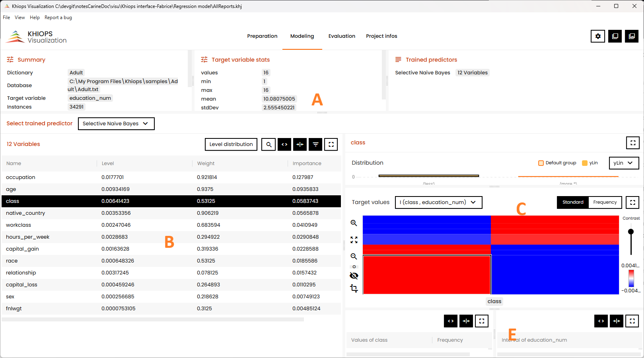Fit columns in Interval of education_num table
The image size is (644, 358).
(617, 321)
